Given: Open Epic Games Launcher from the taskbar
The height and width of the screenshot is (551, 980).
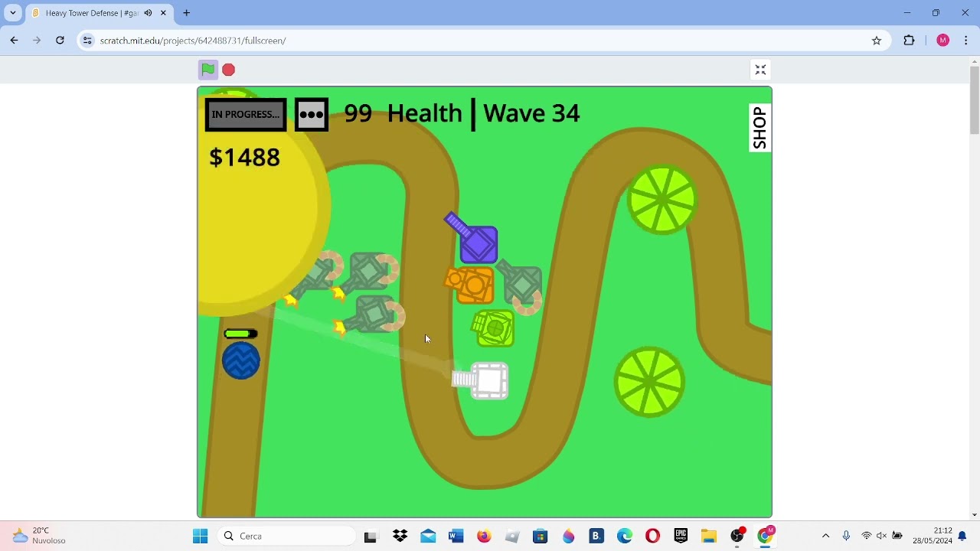Looking at the screenshot, I should 681,536.
